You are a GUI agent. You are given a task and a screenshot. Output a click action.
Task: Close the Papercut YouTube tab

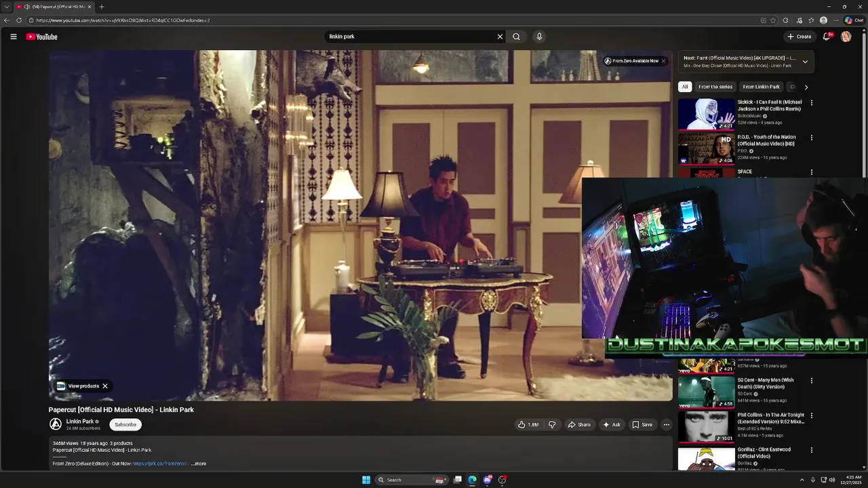(90, 7)
